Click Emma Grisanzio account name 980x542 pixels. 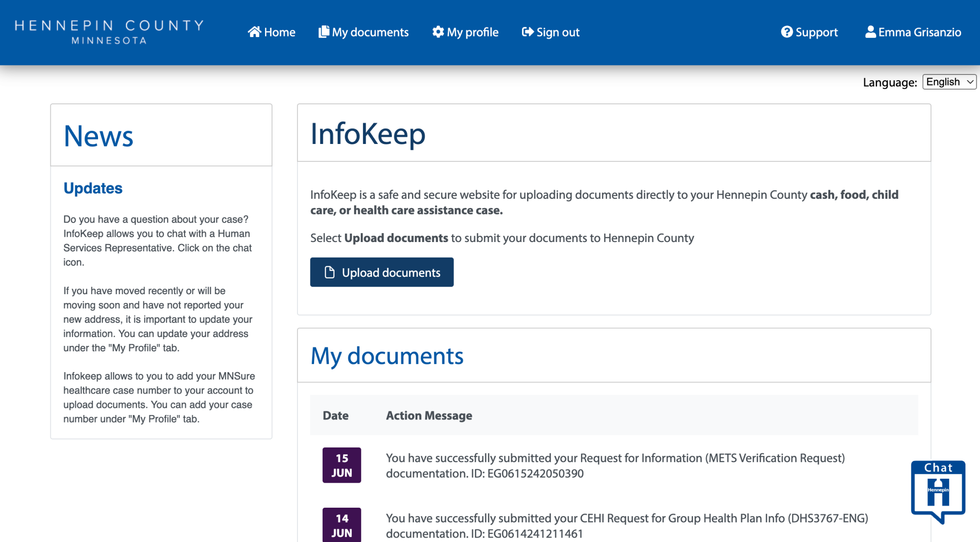pyautogui.click(x=919, y=32)
